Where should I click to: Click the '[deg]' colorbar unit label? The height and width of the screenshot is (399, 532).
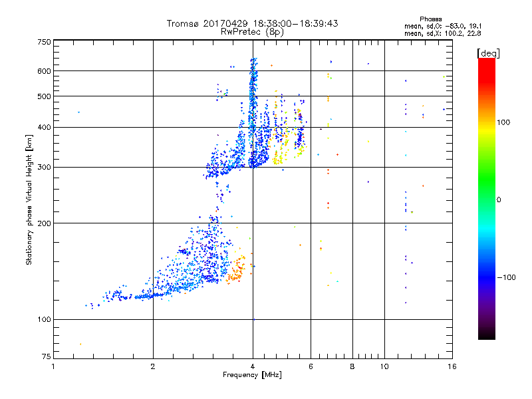point(488,53)
